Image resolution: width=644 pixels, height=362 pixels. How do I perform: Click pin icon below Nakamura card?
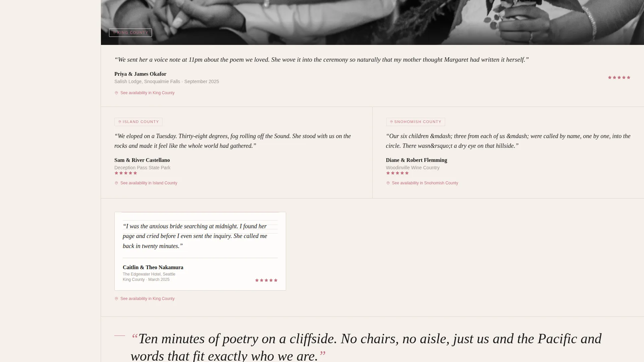point(116,299)
